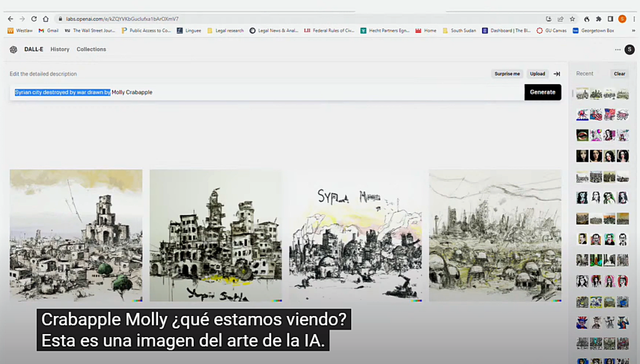Click into the prompt description field
640x364 pixels.
[267, 92]
